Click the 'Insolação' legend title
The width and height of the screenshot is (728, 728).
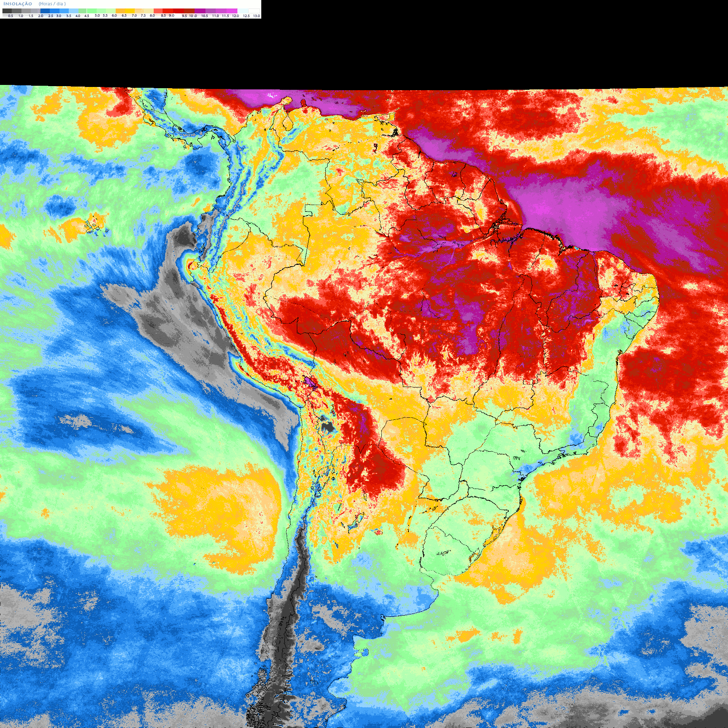18,4
